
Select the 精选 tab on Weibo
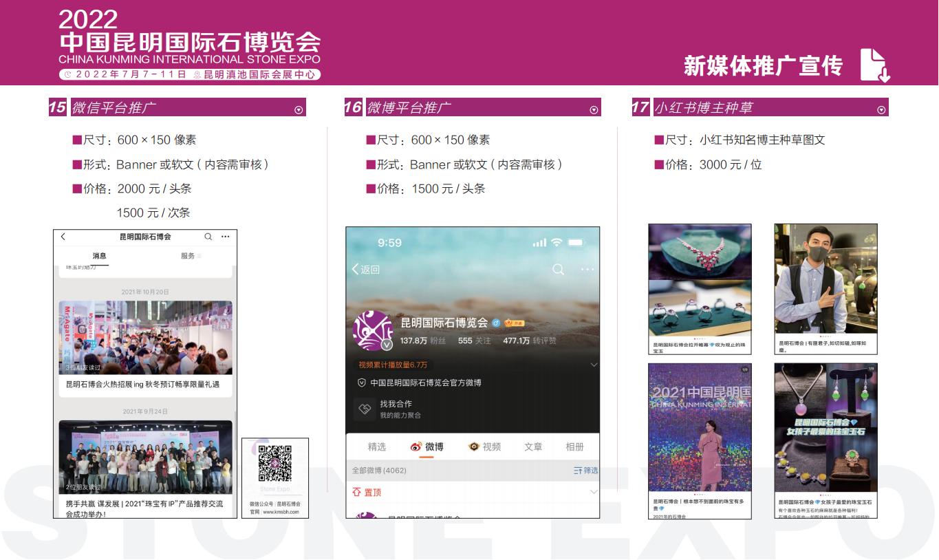[x=377, y=446]
